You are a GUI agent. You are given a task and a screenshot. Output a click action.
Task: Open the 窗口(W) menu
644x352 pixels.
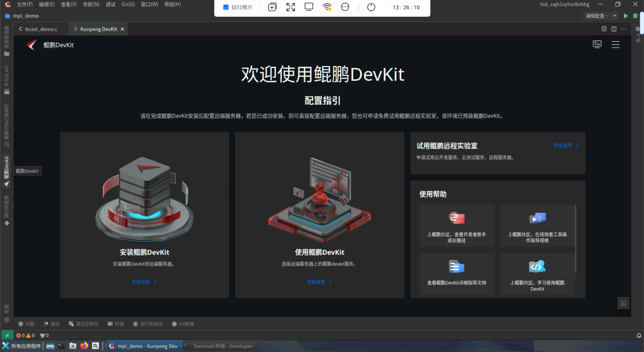point(149,4)
